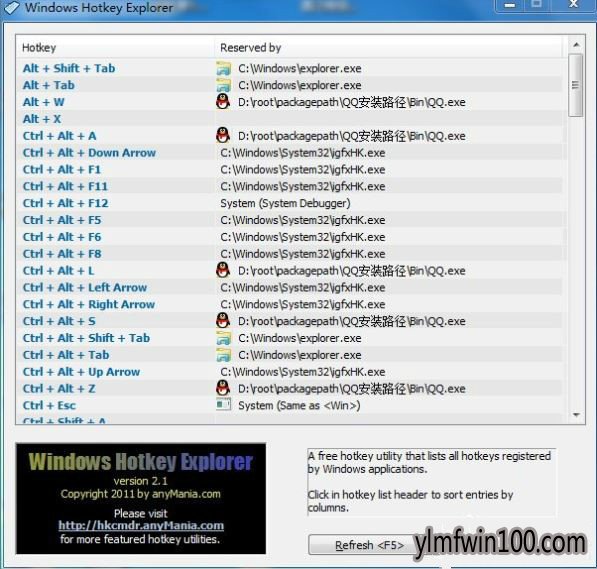Select the Ctrl + Alt + A hotkey
597x569 pixels.
tap(59, 136)
